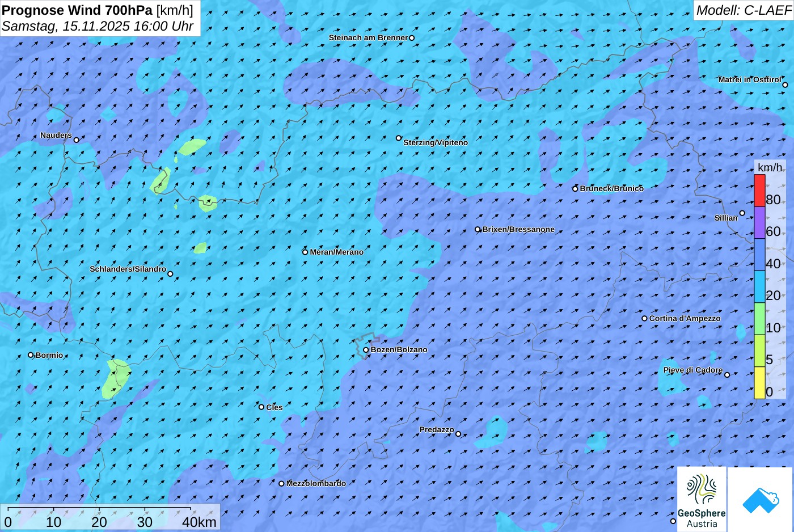Click the Matrei in Osttirol location marker
Screen dimensions: 794x532
[x=785, y=85]
